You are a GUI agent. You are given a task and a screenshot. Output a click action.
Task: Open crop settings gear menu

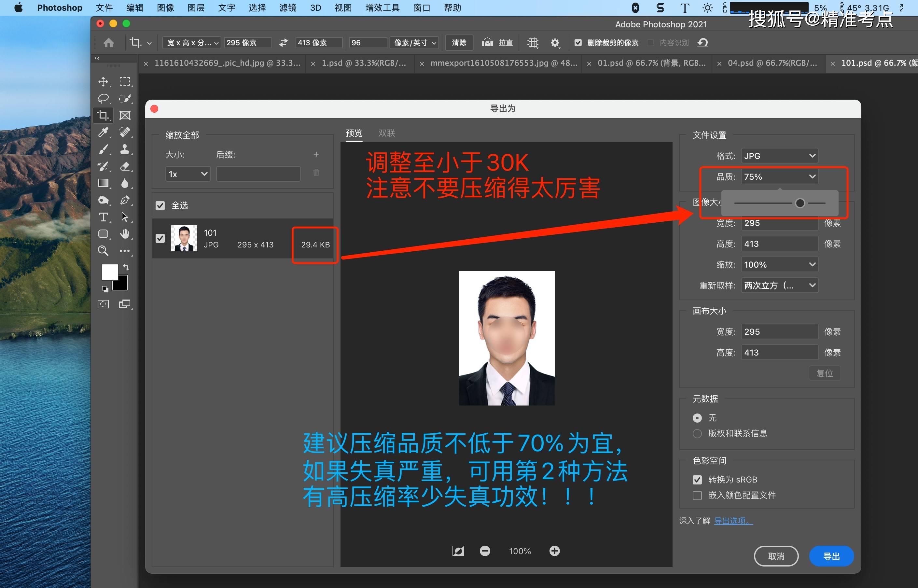[555, 43]
